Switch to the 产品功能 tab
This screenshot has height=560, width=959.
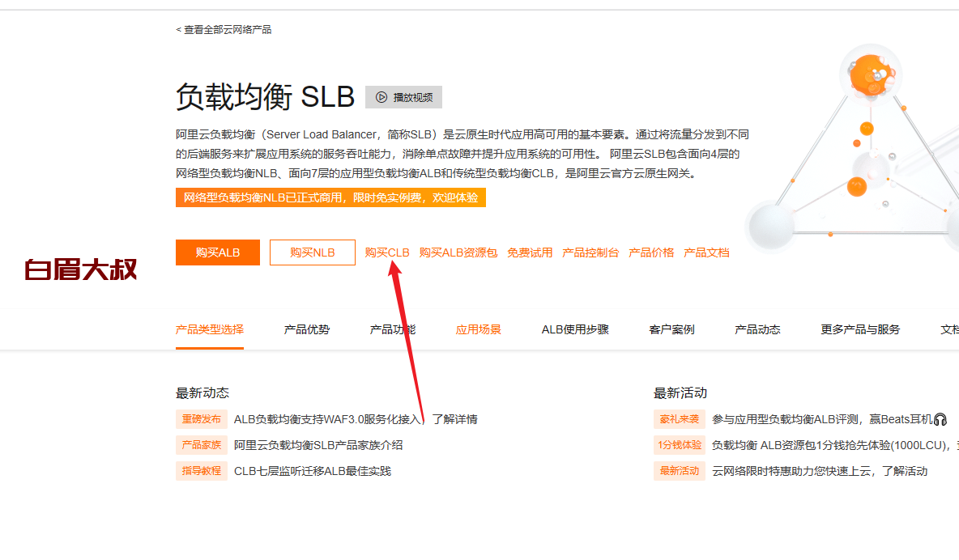click(x=393, y=329)
